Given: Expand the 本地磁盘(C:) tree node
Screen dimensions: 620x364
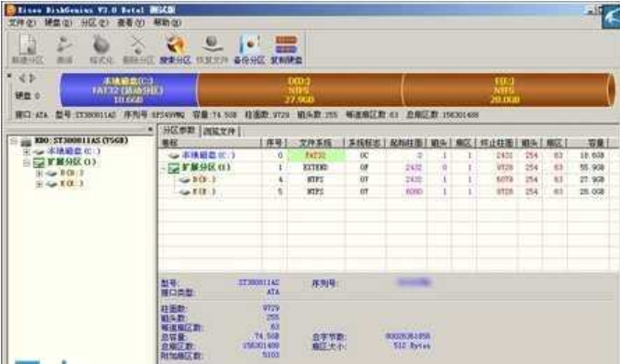Looking at the screenshot, I should pos(27,151).
